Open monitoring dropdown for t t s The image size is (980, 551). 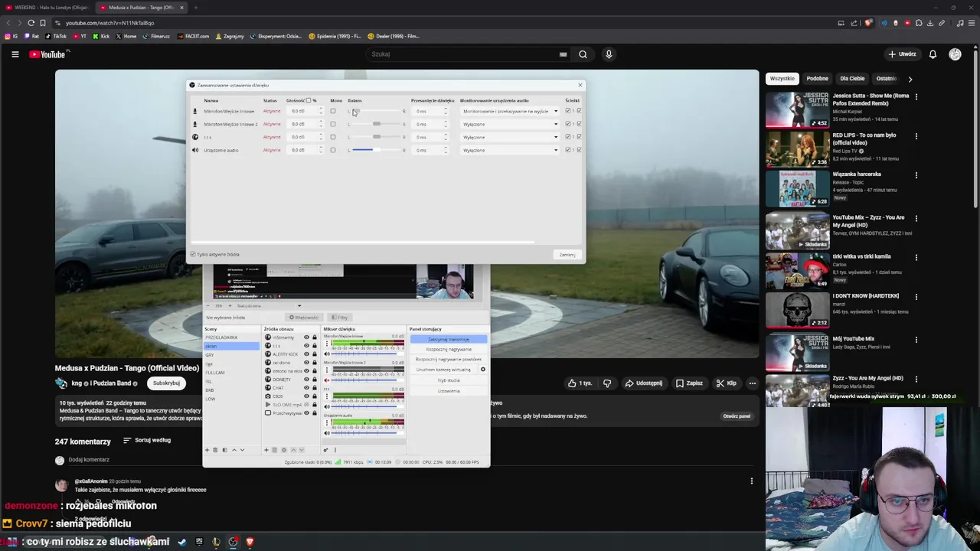click(x=510, y=137)
